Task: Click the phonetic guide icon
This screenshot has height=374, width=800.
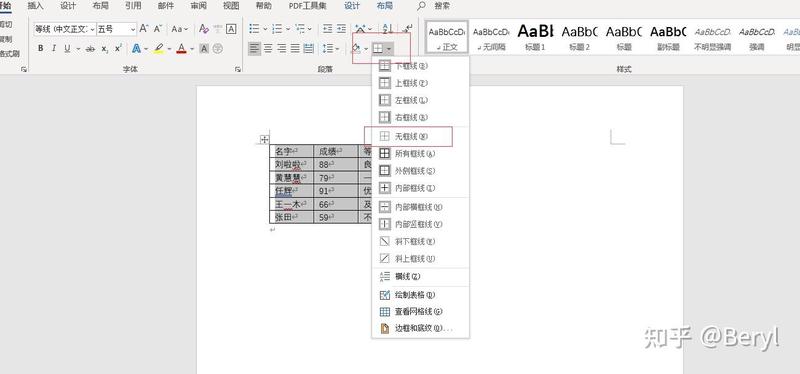Action: tap(218, 29)
